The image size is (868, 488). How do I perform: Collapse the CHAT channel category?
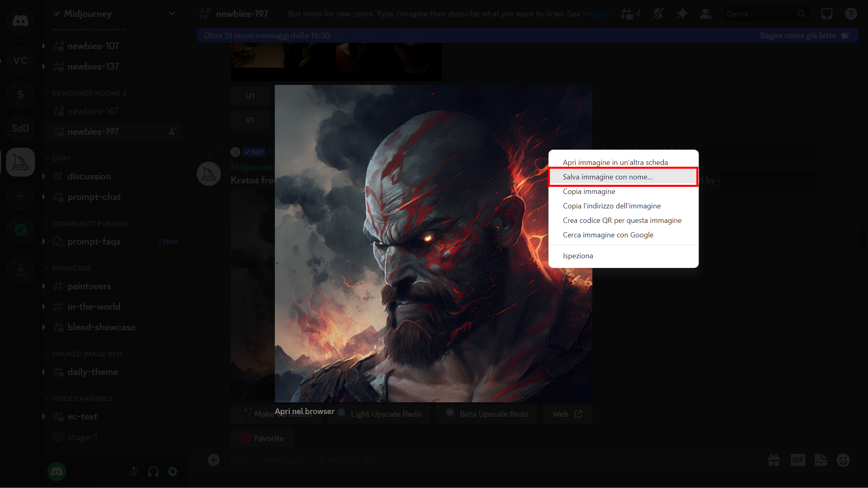click(x=61, y=159)
